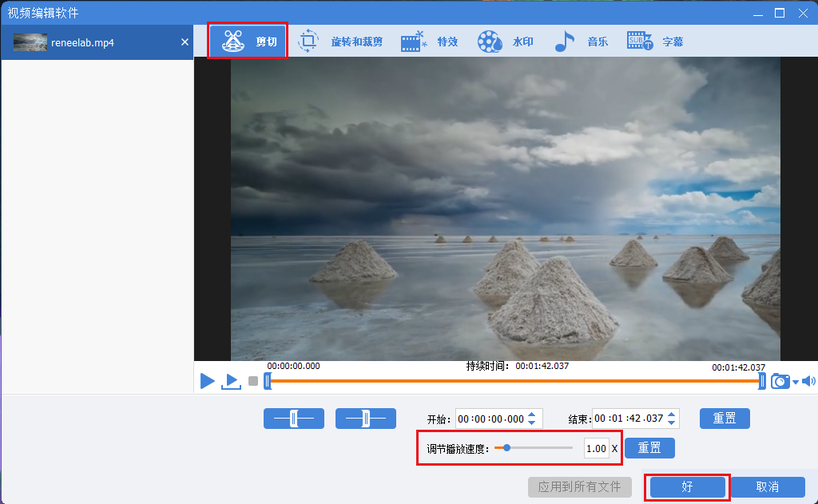Remove reneelab.mp4 with its X button
Screen dimensions: 818x504
tap(185, 42)
